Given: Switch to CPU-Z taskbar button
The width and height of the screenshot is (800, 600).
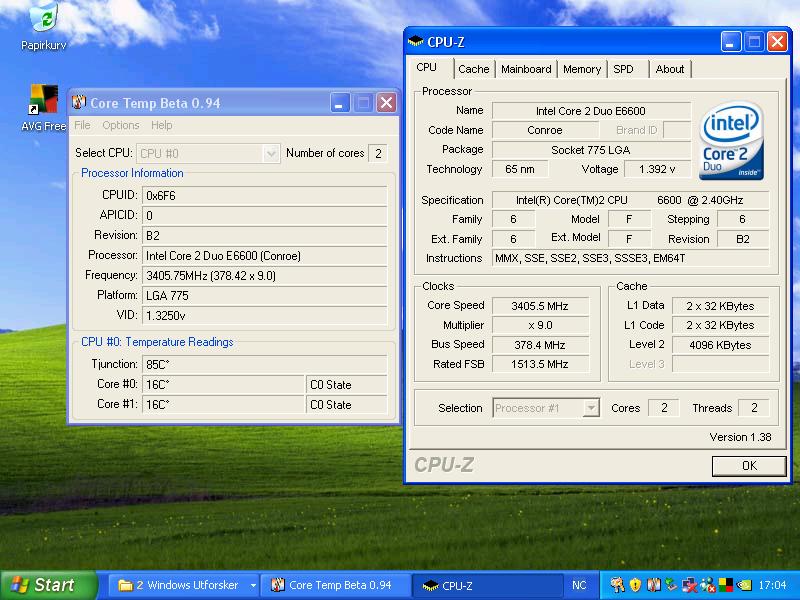Looking at the screenshot, I should pos(487,585).
